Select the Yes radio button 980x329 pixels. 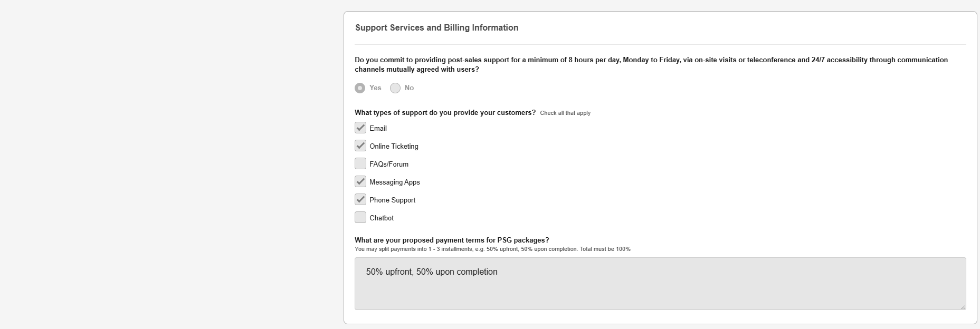(360, 88)
